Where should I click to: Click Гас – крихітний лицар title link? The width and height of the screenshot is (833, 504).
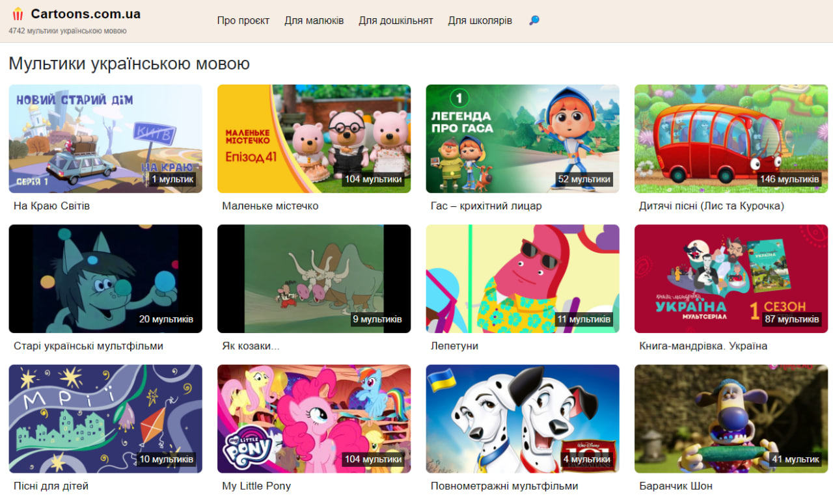pyautogui.click(x=486, y=206)
